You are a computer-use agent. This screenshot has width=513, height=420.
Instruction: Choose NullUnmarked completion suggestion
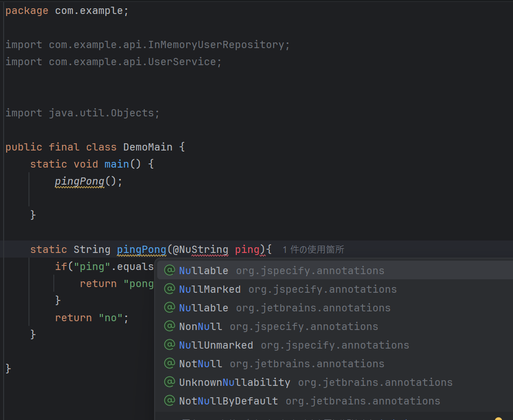click(x=335, y=345)
